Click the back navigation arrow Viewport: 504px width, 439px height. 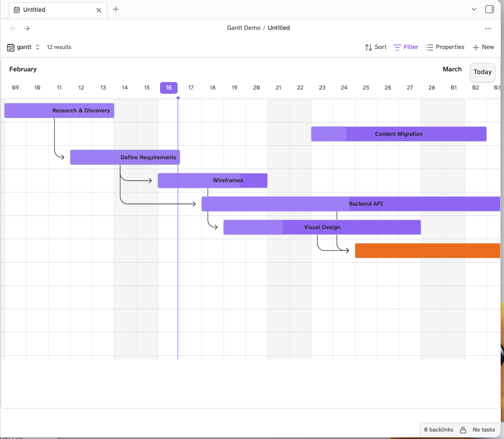13,28
